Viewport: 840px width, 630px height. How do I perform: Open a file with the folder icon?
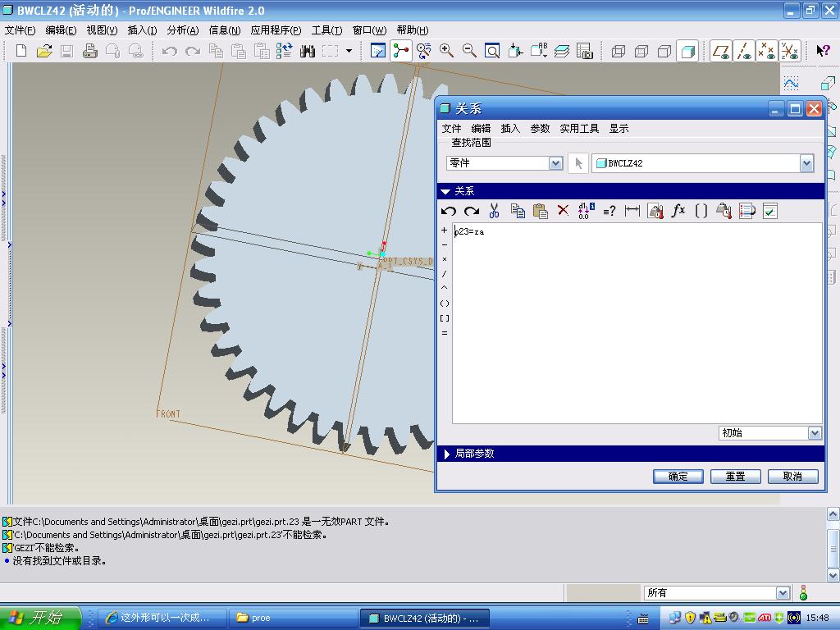click(x=44, y=51)
